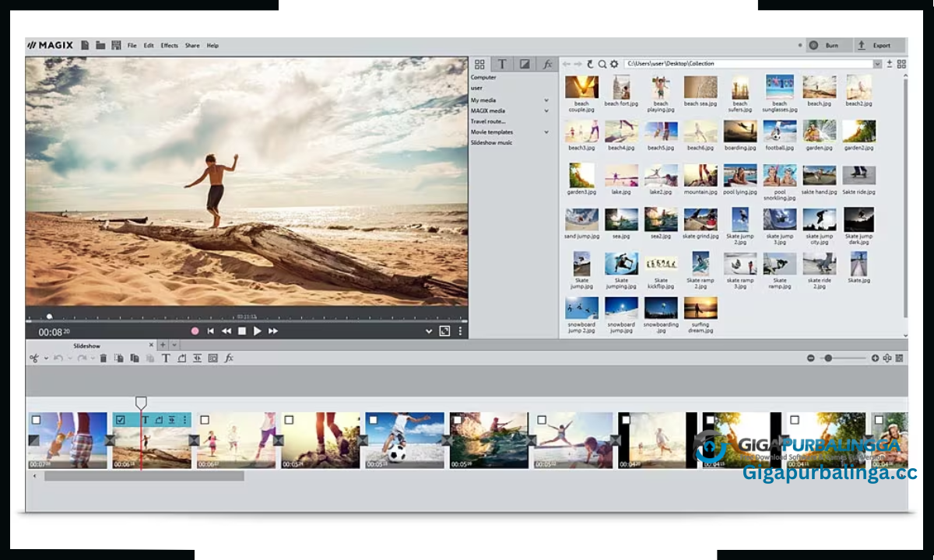Expand My media section
934x560 pixels.
546,100
